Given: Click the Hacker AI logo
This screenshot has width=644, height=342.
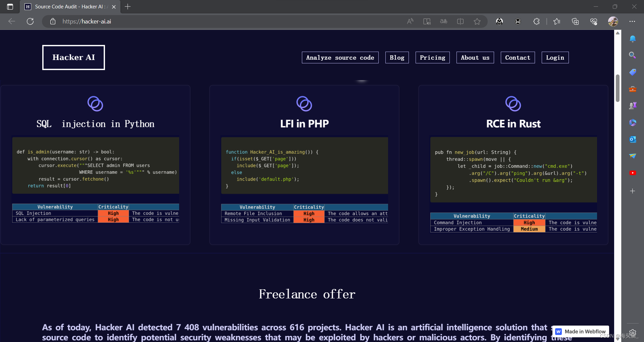Looking at the screenshot, I should pyautogui.click(x=73, y=57).
